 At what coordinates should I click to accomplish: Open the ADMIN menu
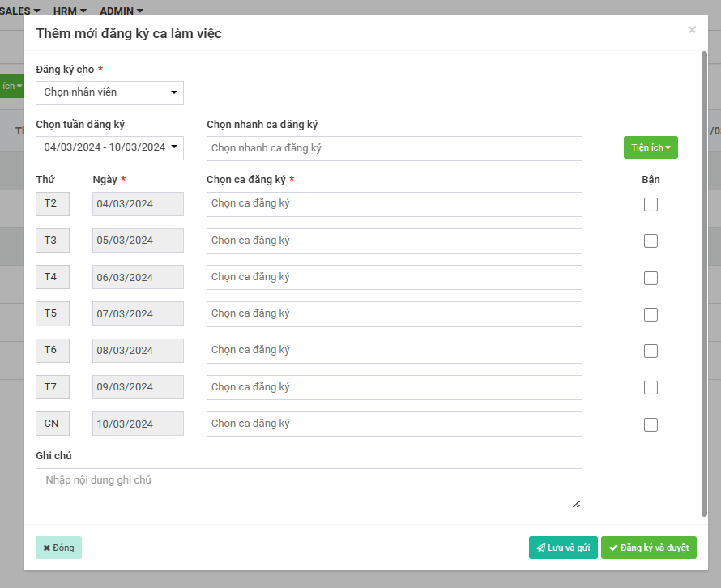pos(122,11)
